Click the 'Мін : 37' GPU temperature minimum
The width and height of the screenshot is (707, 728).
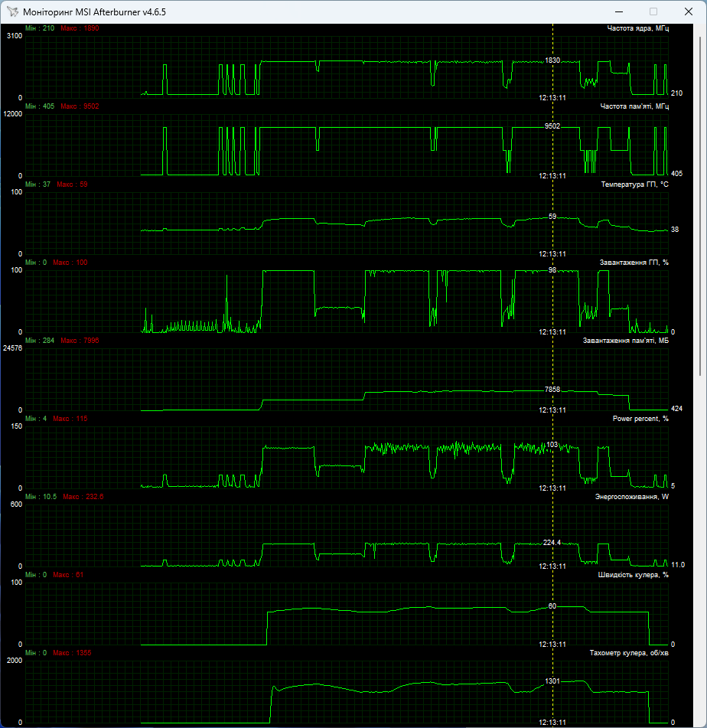tap(37, 184)
